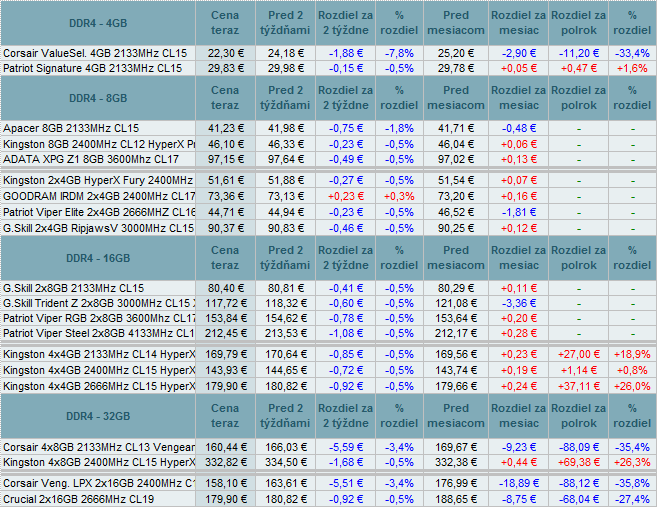This screenshot has height=507, width=657.
Task: Click the 160,44 € price cell
Action: (225, 447)
